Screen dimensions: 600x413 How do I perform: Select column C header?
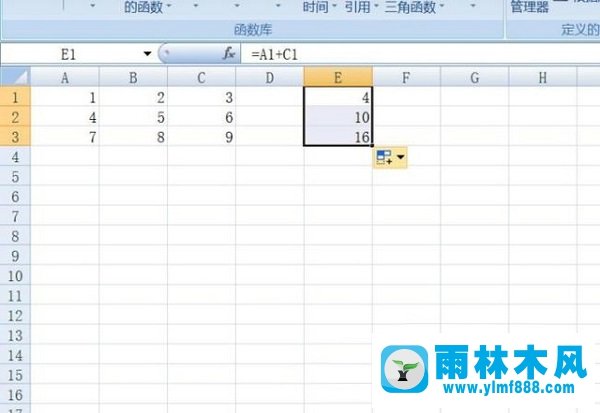coord(201,78)
